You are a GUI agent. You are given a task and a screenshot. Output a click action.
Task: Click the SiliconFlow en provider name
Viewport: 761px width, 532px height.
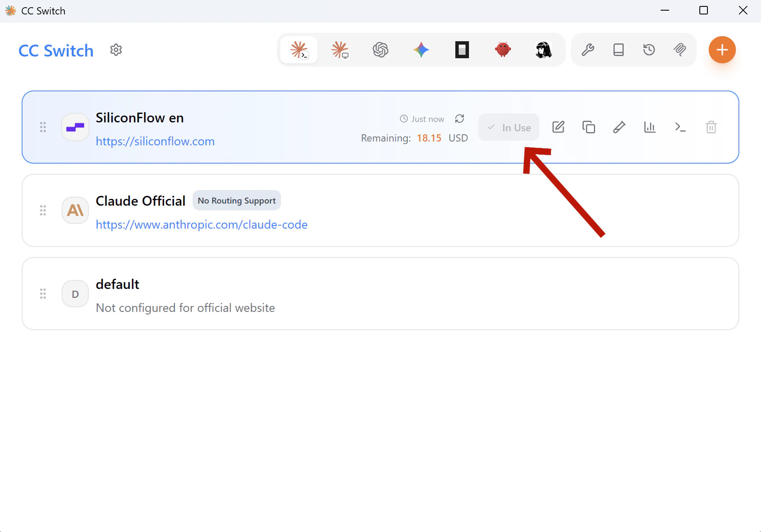click(x=140, y=118)
